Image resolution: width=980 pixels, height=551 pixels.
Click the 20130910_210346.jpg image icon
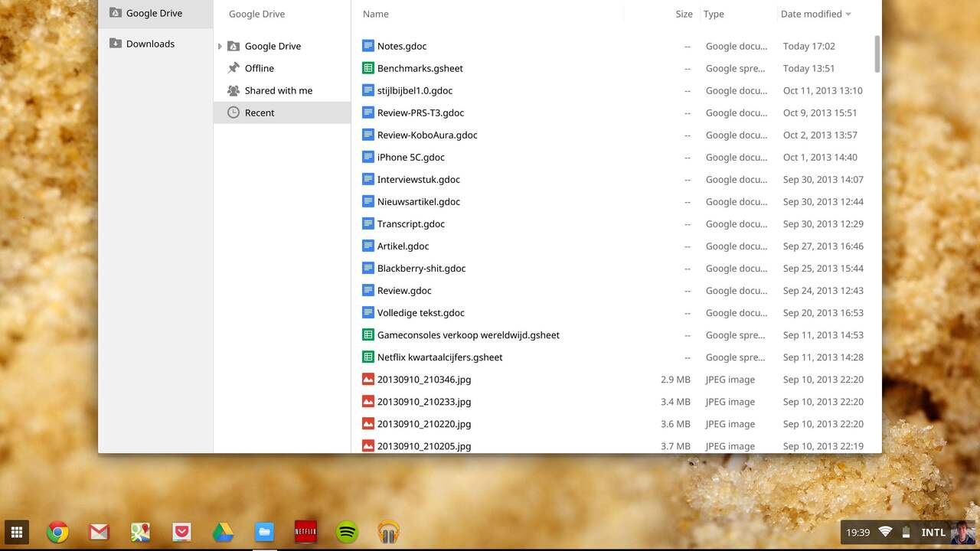coord(368,379)
